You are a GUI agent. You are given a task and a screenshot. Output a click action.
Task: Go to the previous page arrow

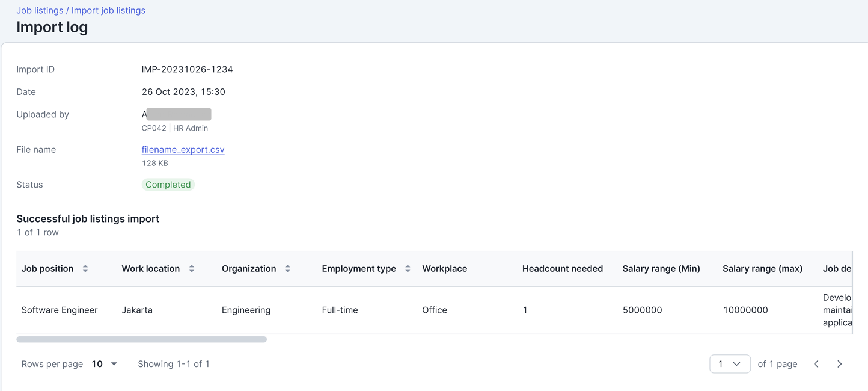(x=816, y=364)
